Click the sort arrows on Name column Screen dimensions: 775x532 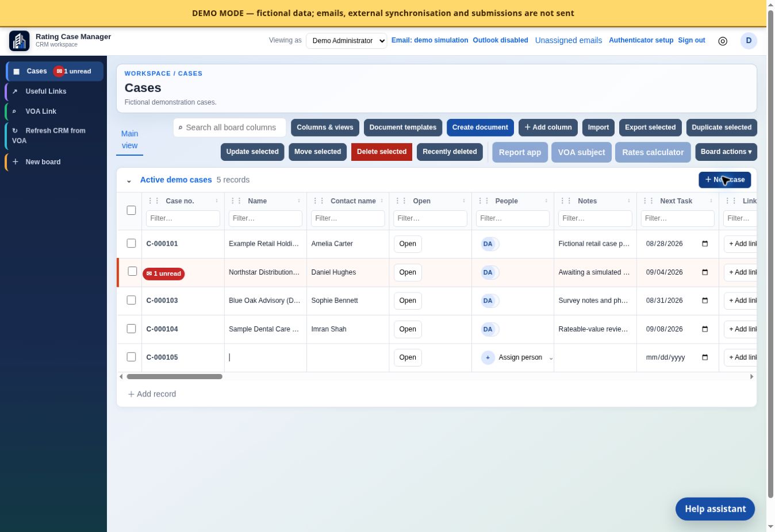[x=299, y=201]
